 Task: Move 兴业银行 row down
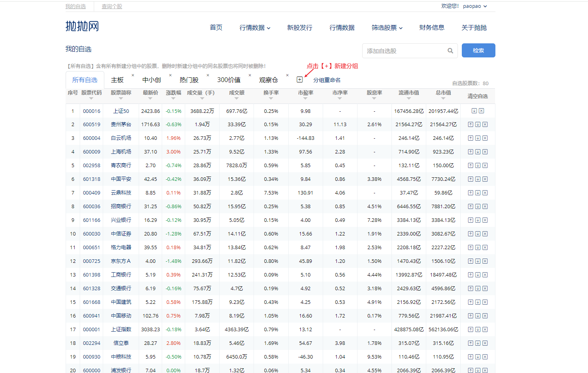coord(478,220)
